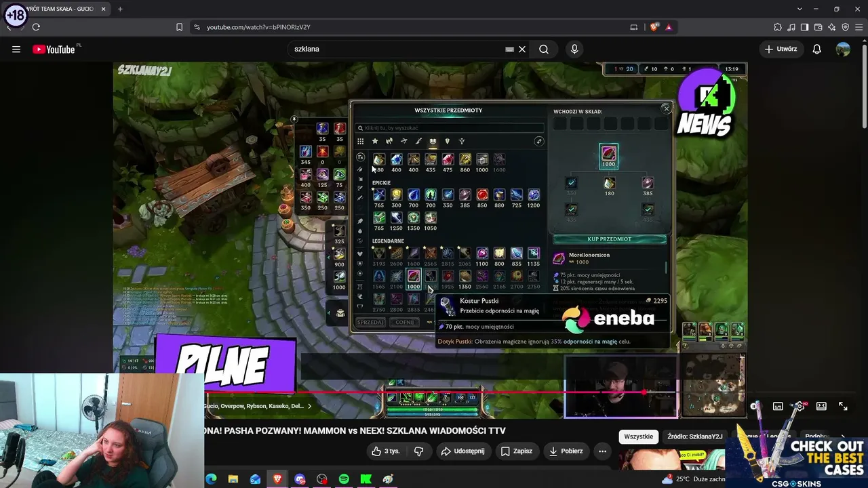Viewport: 868px width, 488px height.
Task: Toggle the Brave sidebar panel
Action: click(x=805, y=27)
